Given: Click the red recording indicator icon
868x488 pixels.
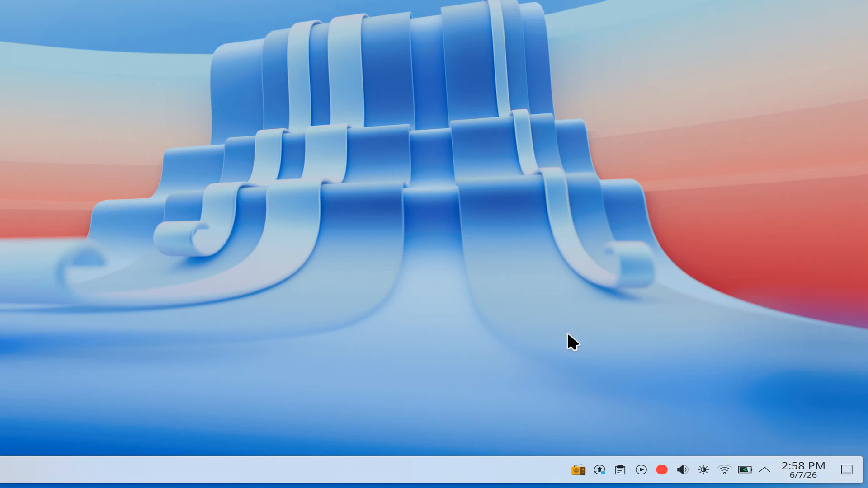Looking at the screenshot, I should (662, 470).
